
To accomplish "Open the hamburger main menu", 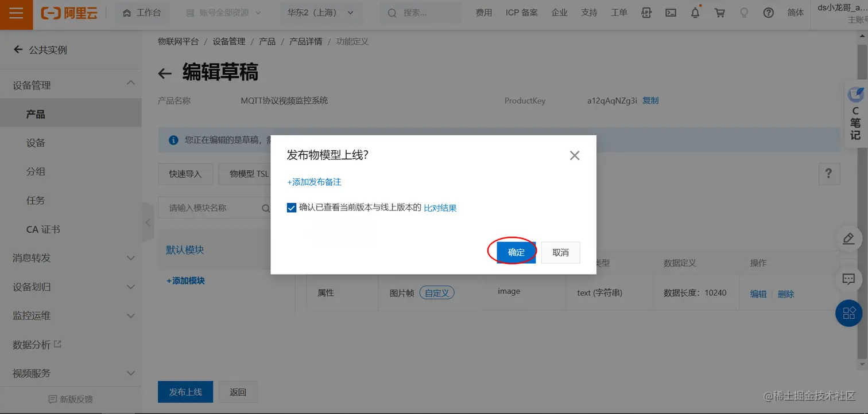I will pos(16,13).
